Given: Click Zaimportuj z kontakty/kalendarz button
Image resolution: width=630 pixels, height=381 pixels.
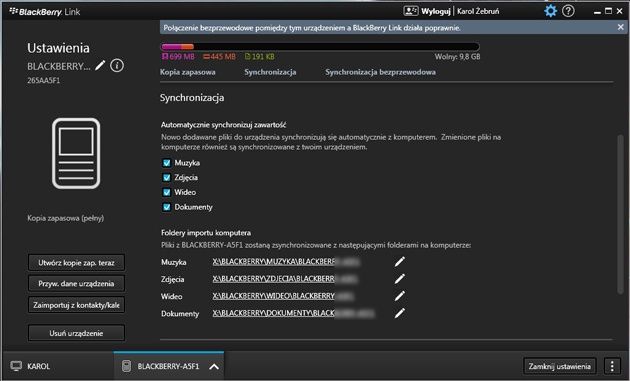Looking at the screenshot, I should 76,305.
